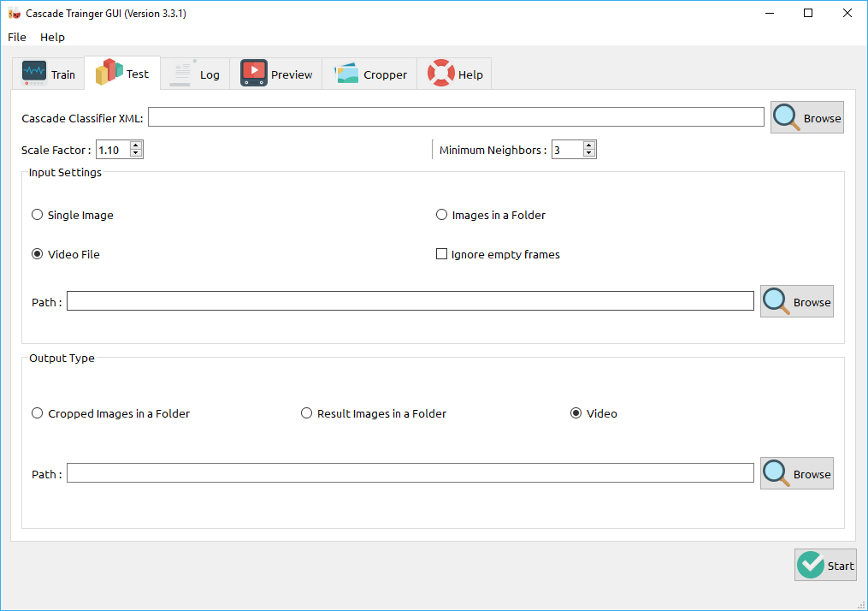Screen dimensions: 868x611
Task: Select Cropped Images in a Folder output
Action: (110, 413)
